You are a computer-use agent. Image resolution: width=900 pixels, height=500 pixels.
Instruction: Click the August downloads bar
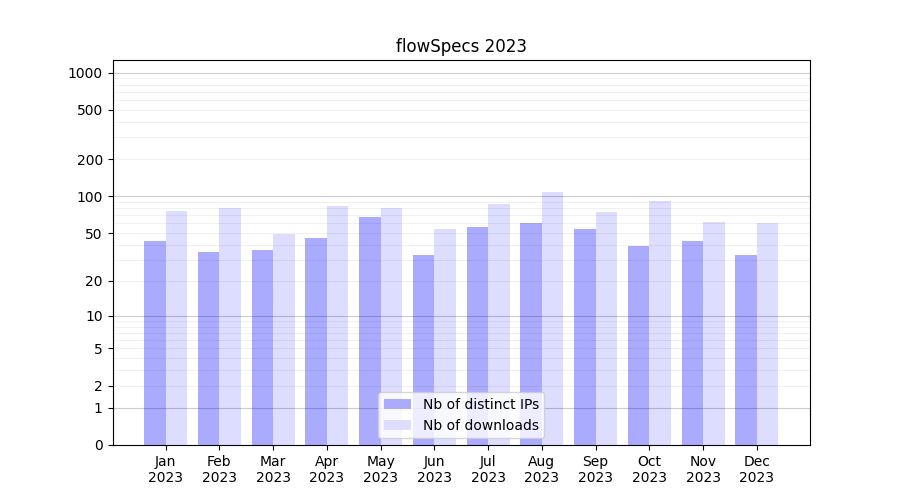[552, 318]
